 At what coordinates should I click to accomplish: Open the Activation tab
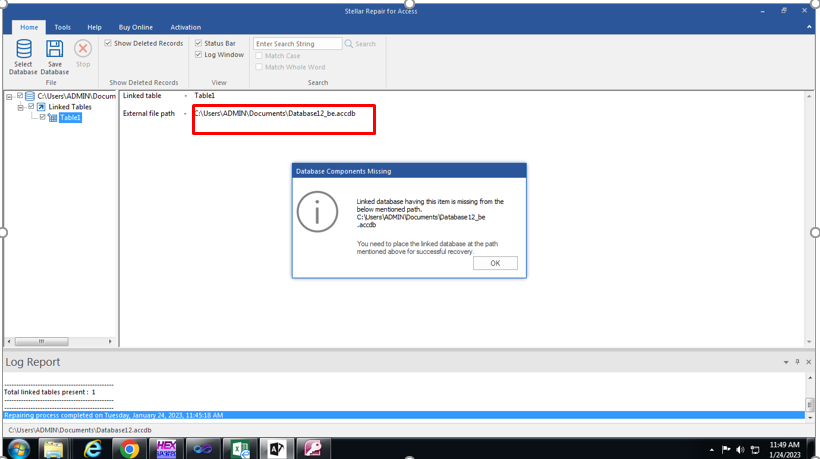[185, 27]
